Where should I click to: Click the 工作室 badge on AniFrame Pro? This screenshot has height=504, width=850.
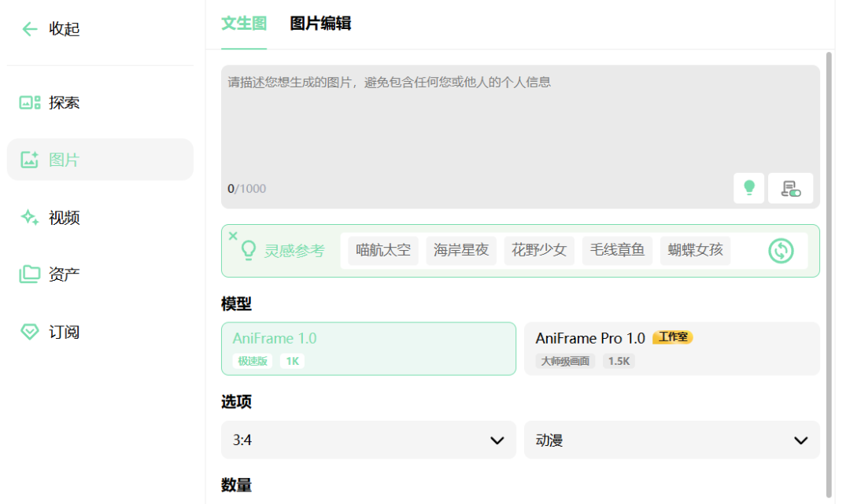(x=673, y=337)
